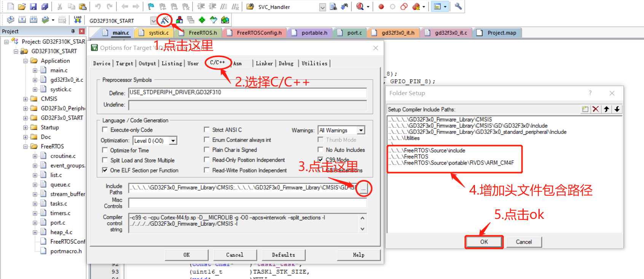Move include path down with arrow icon
Image resolution: width=644 pixels, height=279 pixels.
point(617,109)
